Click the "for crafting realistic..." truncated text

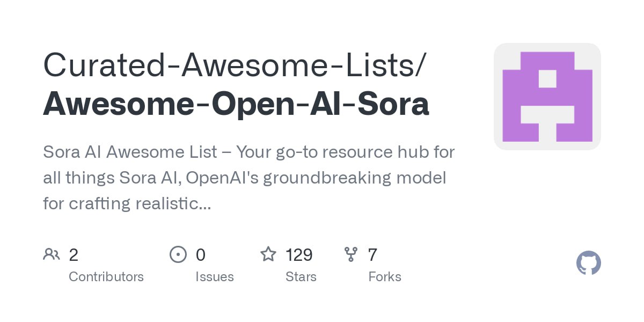click(127, 203)
